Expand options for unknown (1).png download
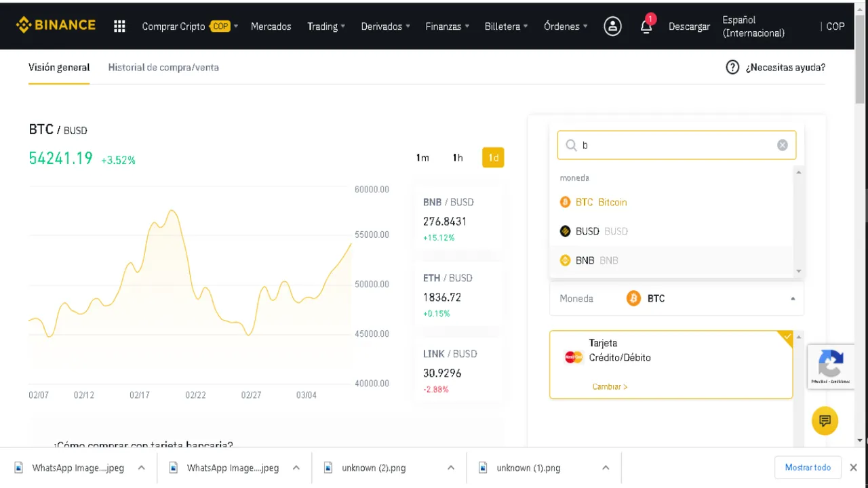This screenshot has height=488, width=868. point(606,468)
